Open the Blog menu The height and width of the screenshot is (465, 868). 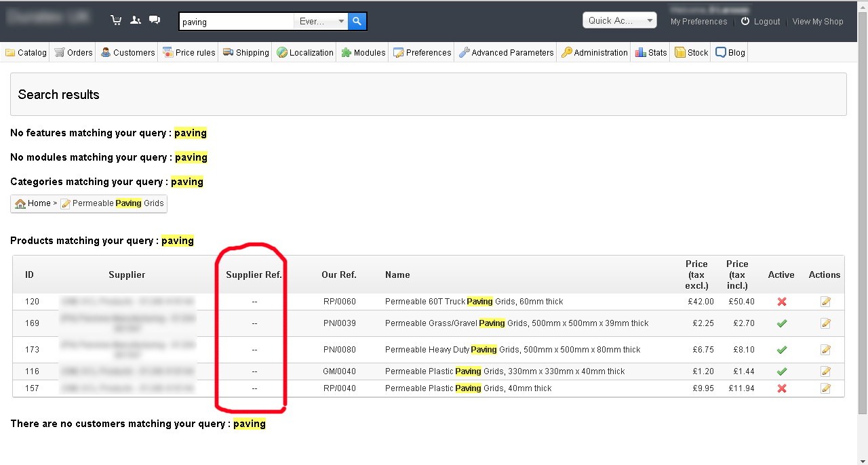pyautogui.click(x=730, y=52)
